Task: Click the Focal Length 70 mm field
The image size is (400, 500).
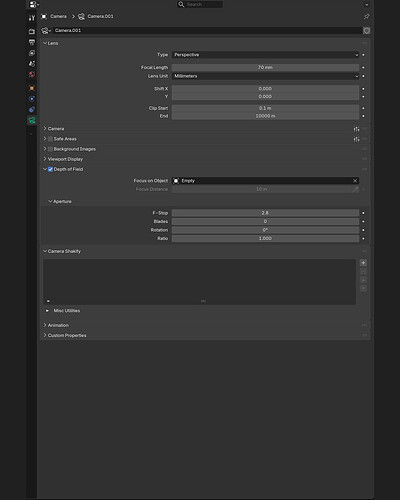Action: pos(265,67)
